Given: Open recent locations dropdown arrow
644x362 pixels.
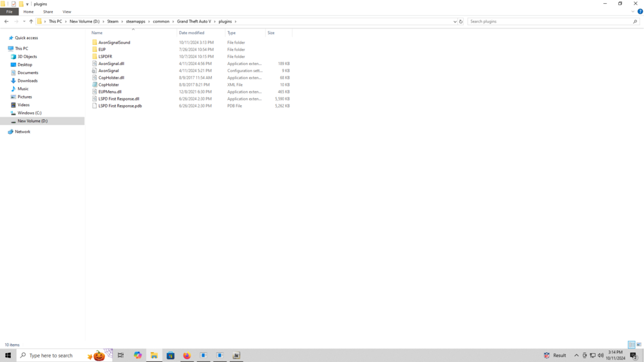Looking at the screenshot, I should 24,21.
